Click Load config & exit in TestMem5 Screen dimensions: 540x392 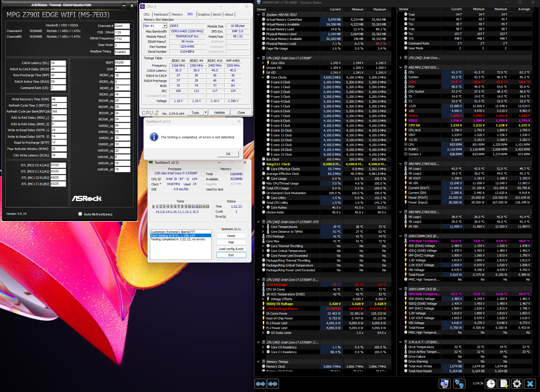coord(231,249)
